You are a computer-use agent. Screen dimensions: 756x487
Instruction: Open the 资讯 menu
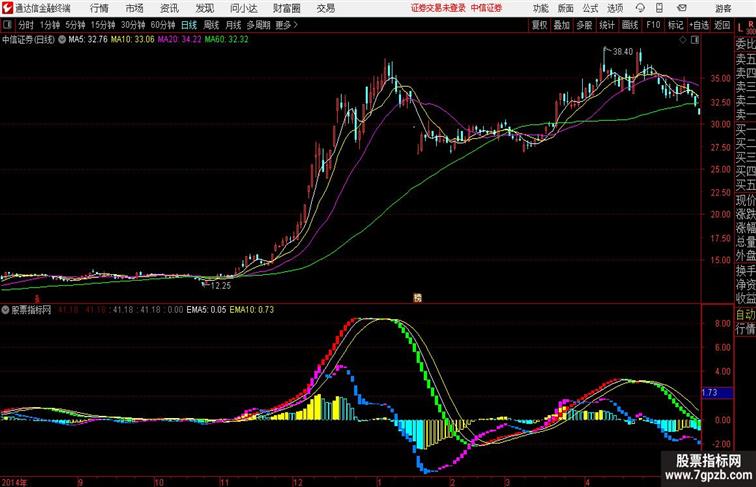click(x=169, y=8)
